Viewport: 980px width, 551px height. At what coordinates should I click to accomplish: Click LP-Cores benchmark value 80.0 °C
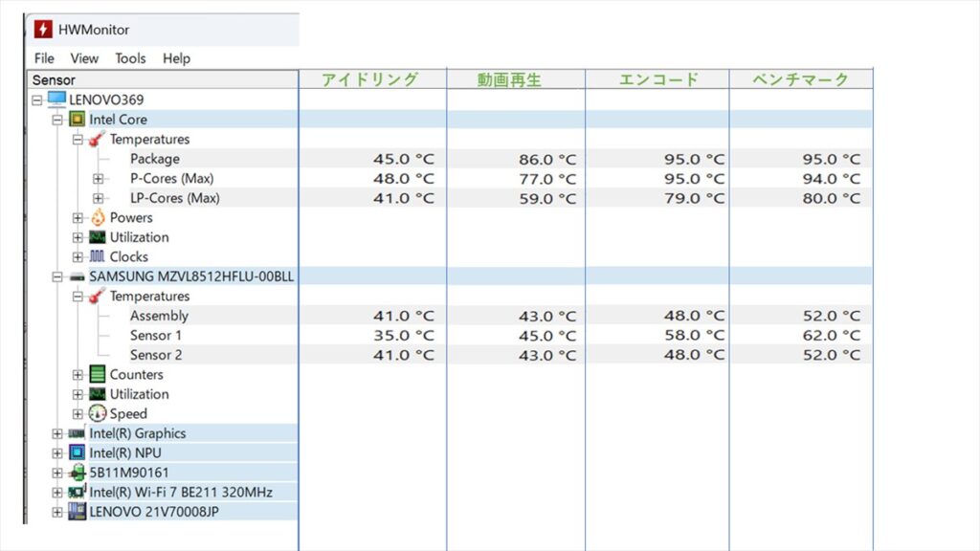832,198
